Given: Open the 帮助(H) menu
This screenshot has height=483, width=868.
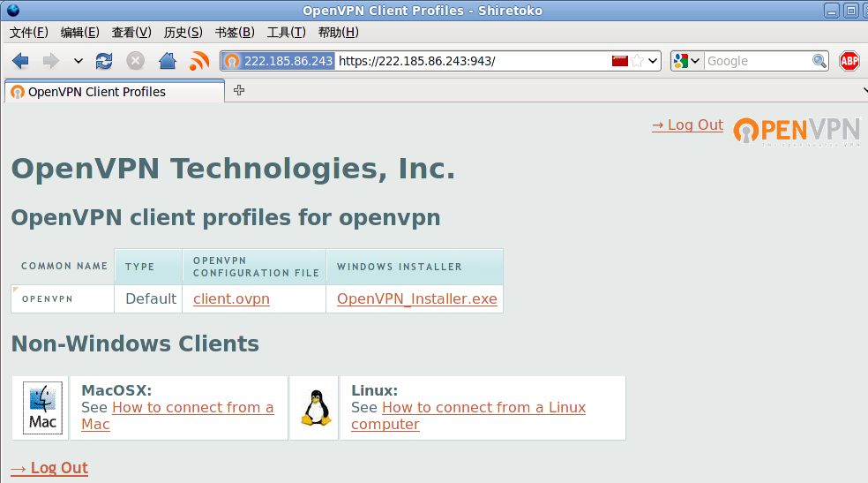Looking at the screenshot, I should point(338,32).
